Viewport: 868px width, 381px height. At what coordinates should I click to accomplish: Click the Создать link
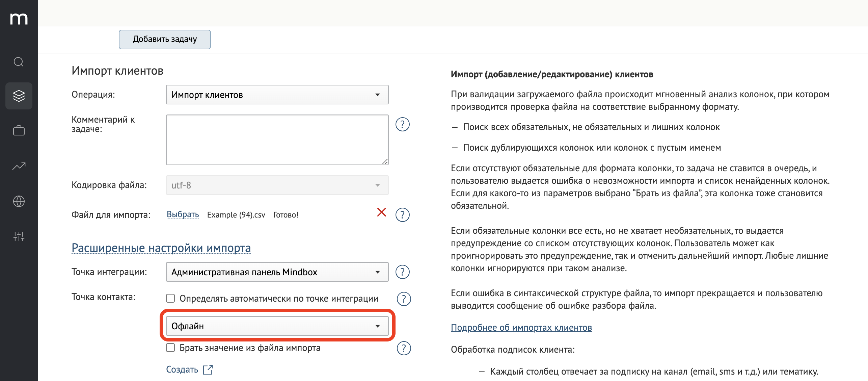[x=182, y=370]
